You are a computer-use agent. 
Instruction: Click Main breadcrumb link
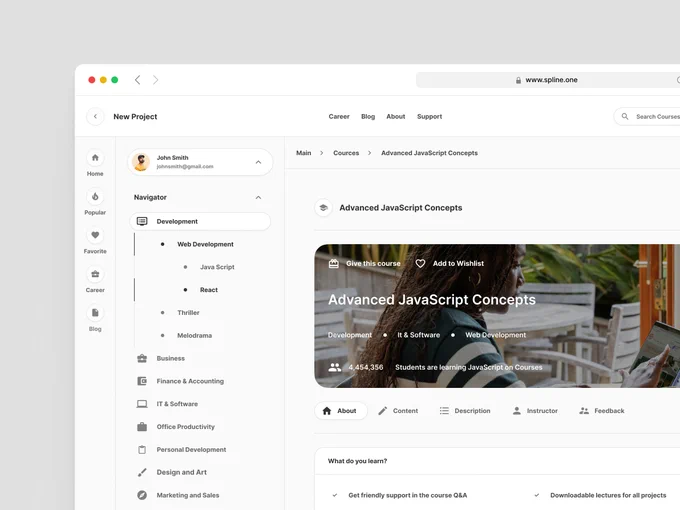coord(304,153)
